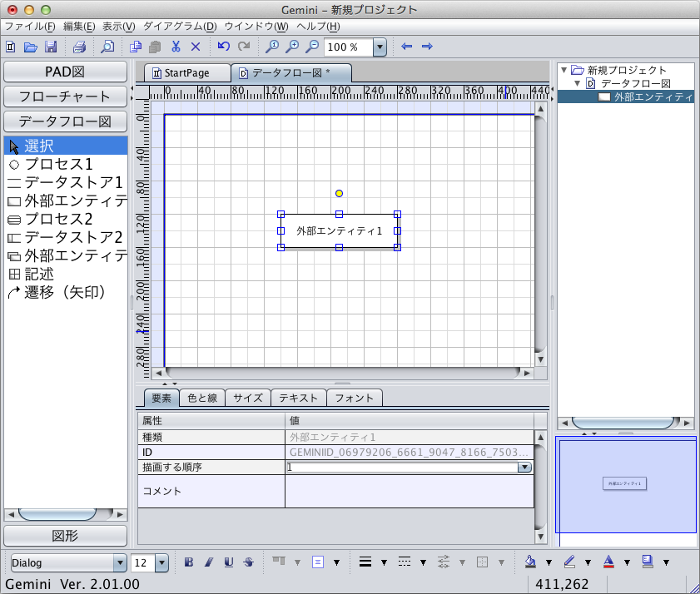
Task: Click the フローチャート palette button
Action: point(65,97)
